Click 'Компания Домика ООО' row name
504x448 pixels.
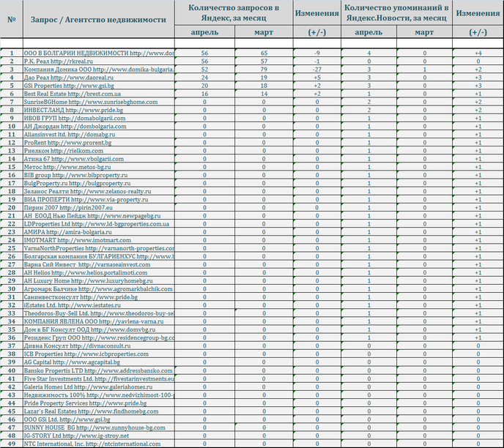click(x=99, y=70)
